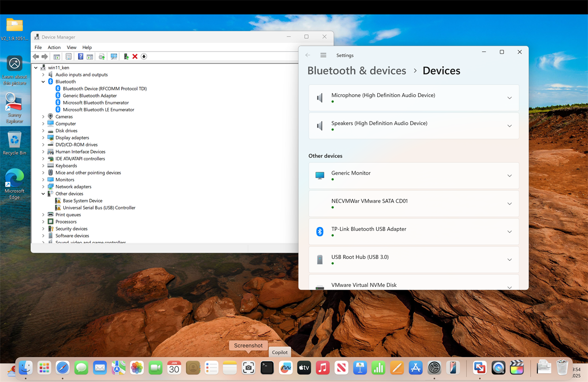This screenshot has height=382, width=588.
Task: Select Base System Device under Other devices
Action: click(x=82, y=201)
